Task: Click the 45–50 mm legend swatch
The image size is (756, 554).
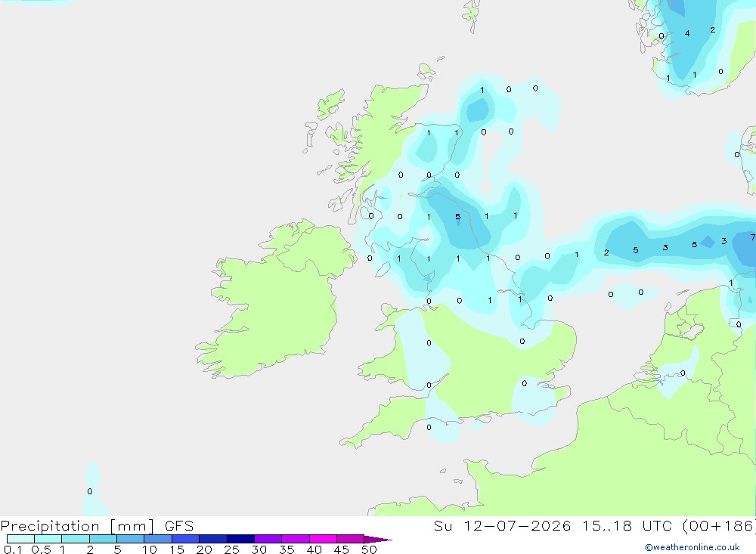Action: click(351, 539)
